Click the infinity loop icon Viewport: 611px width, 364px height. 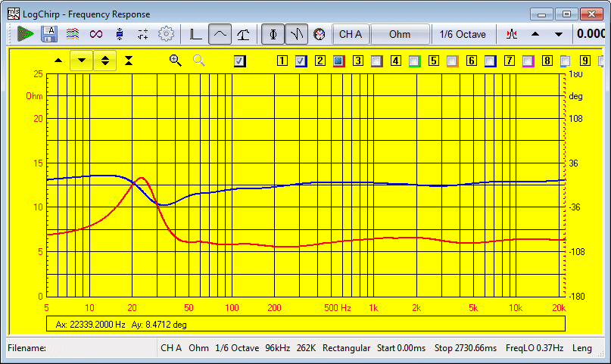[x=96, y=34]
